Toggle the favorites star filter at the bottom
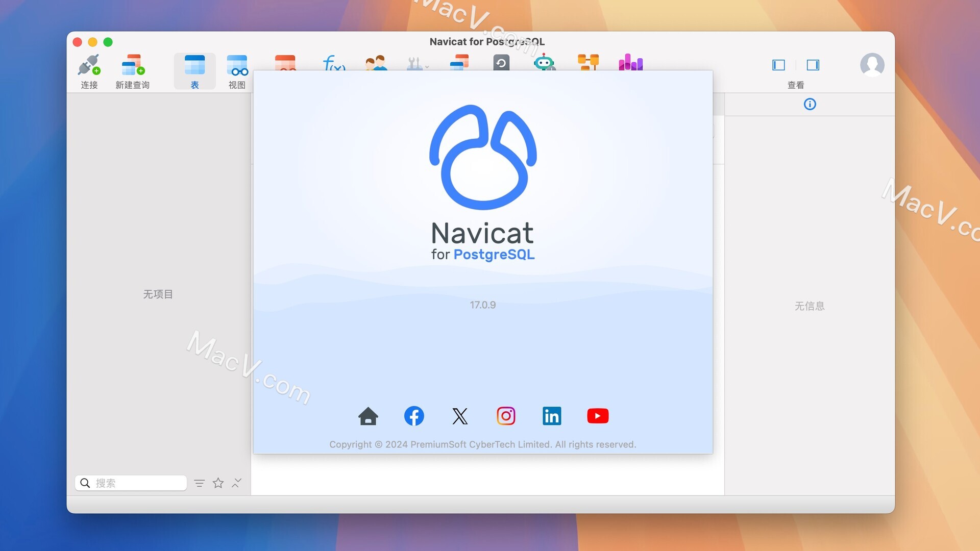Image resolution: width=980 pixels, height=551 pixels. (218, 483)
